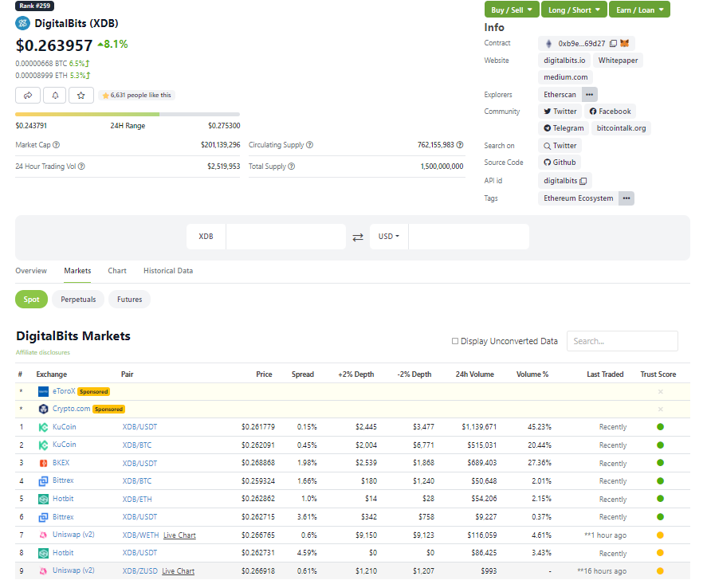Click the bell price alert icon
The width and height of the screenshot is (707, 588).
point(55,95)
